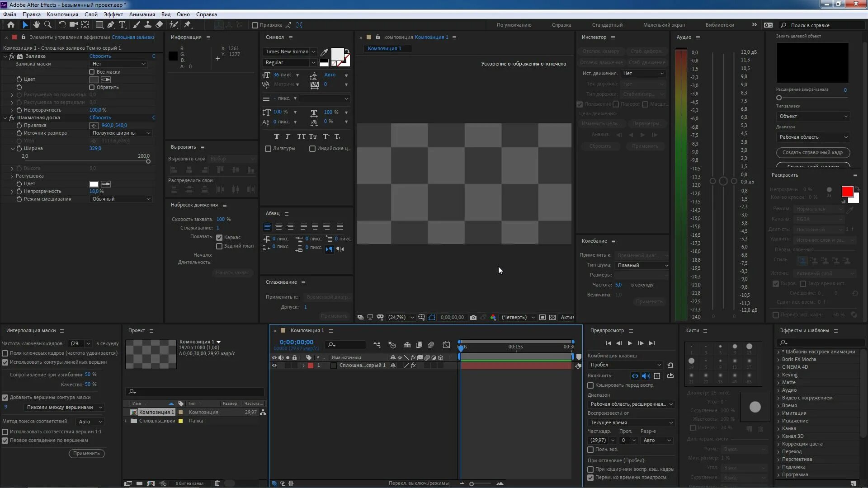
Task: Select the Rotation tool
Action: click(62, 25)
